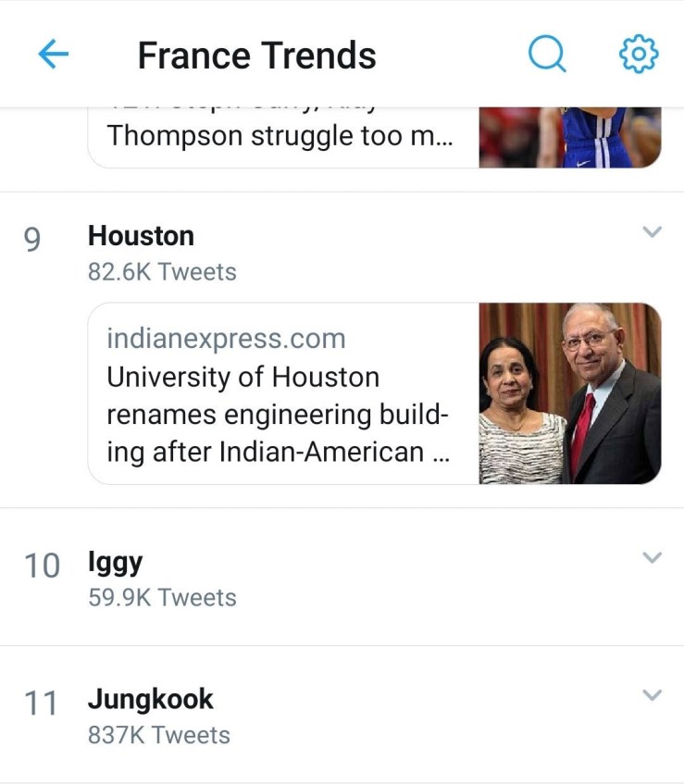Click rank number 9

pos(32,240)
